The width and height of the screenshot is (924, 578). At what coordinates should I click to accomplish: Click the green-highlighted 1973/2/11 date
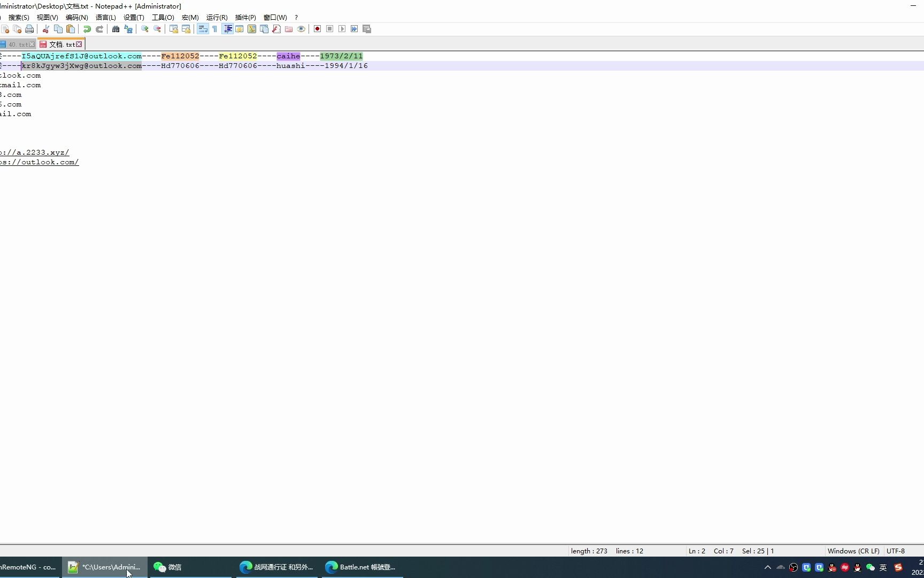pos(341,56)
